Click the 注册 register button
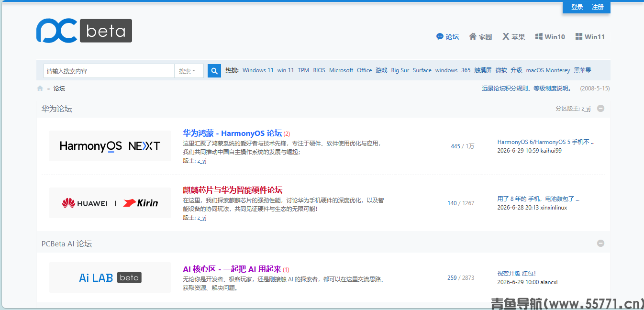This screenshot has width=644, height=310. (x=598, y=7)
